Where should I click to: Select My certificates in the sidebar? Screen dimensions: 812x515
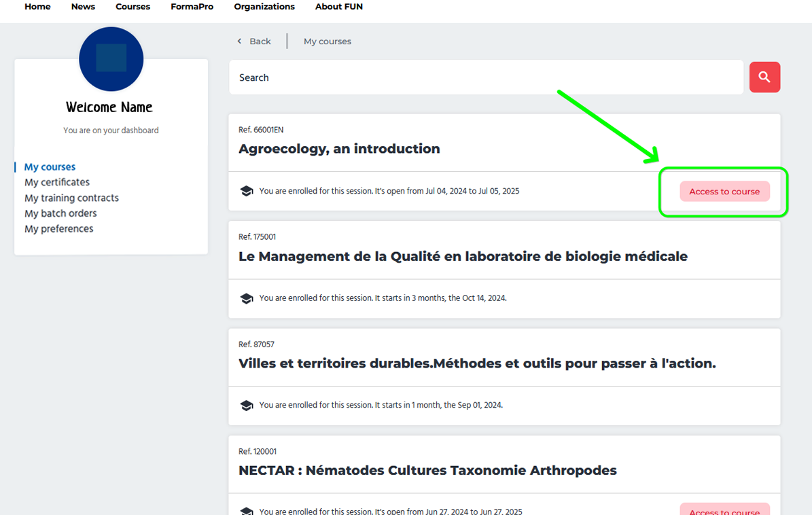tap(57, 182)
